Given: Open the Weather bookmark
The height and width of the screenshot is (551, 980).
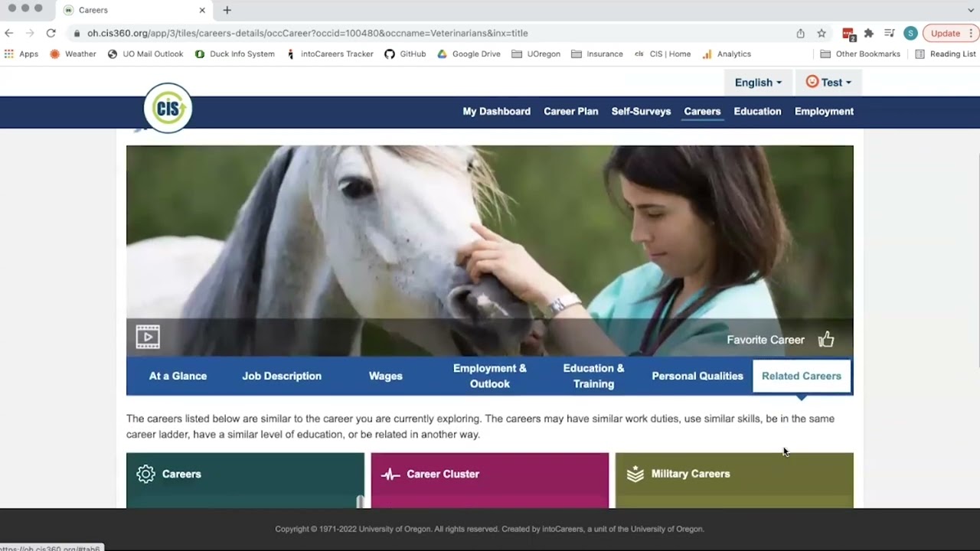Looking at the screenshot, I should pos(73,54).
